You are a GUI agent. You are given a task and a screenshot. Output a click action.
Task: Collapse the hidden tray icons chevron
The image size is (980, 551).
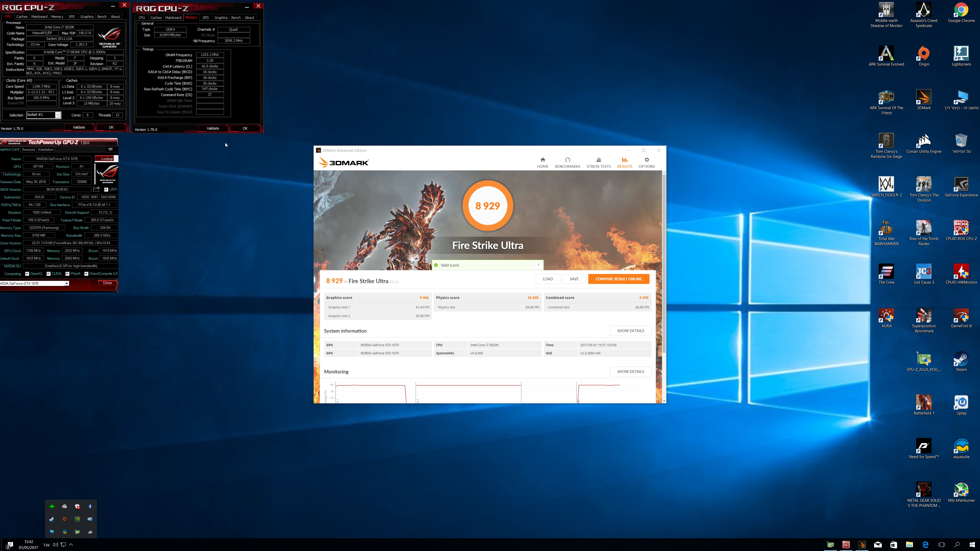(71, 545)
